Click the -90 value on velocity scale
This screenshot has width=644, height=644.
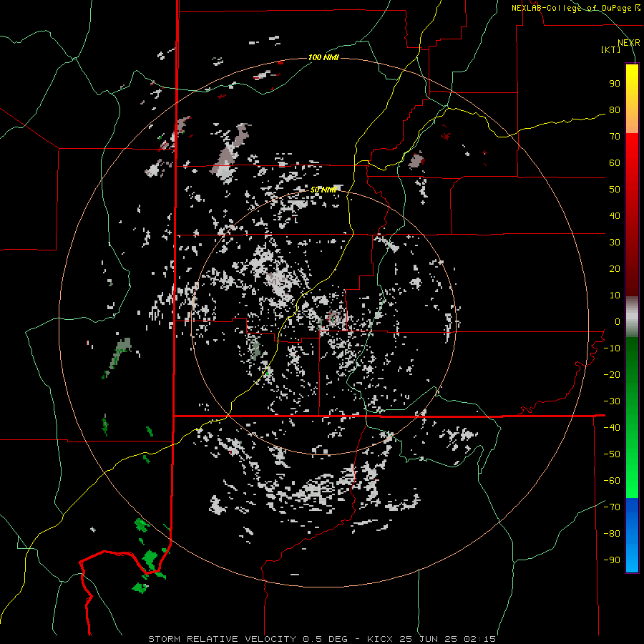point(612,560)
